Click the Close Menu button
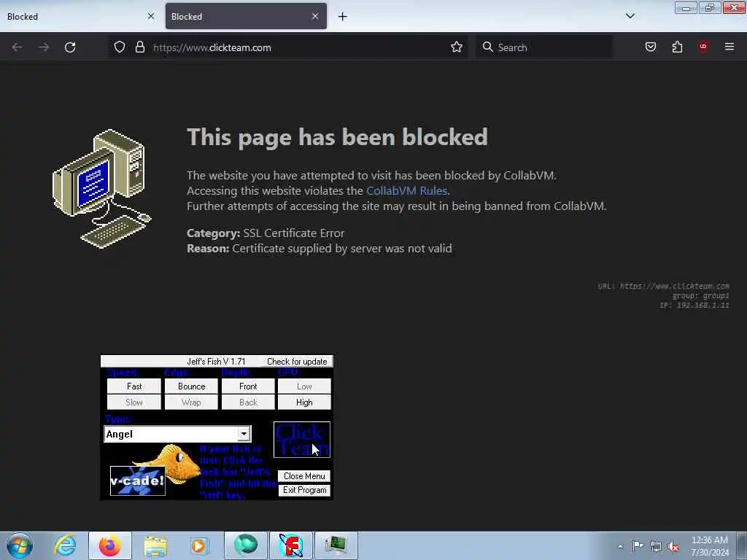Image resolution: width=747 pixels, height=560 pixels. click(x=304, y=476)
